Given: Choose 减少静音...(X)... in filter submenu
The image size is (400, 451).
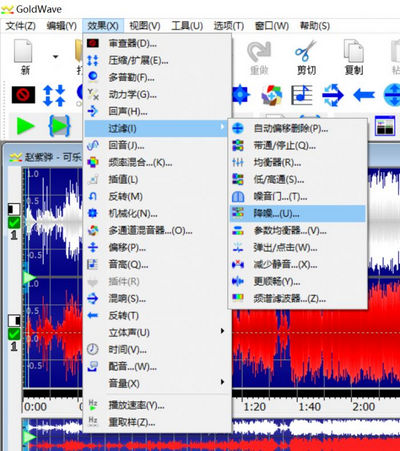Looking at the screenshot, I should (x=298, y=264).
